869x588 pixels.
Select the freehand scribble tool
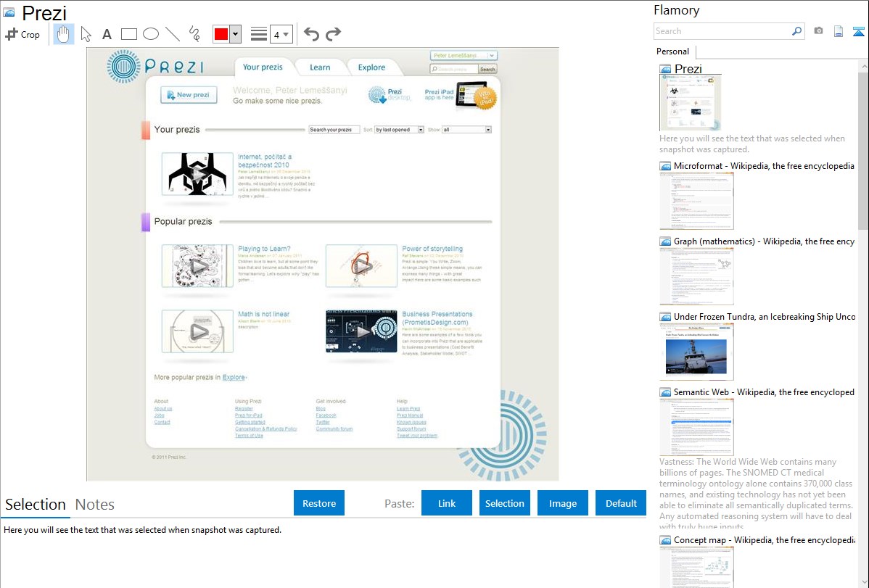click(194, 34)
